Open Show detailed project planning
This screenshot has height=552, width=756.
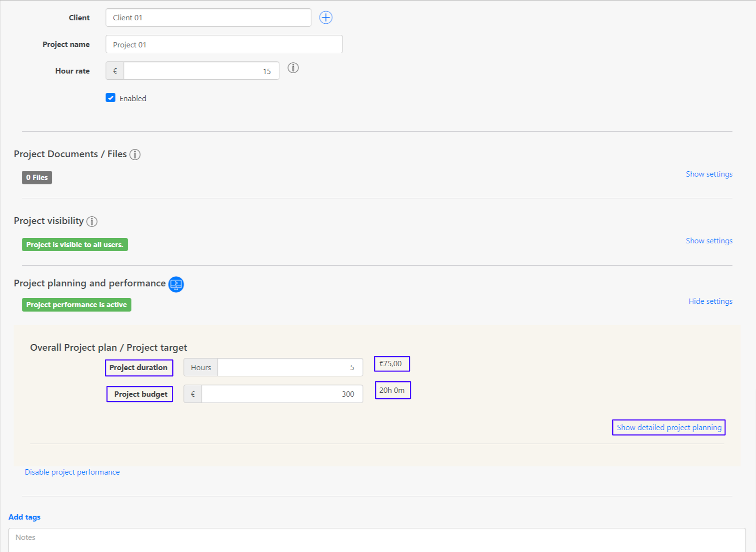tap(668, 427)
